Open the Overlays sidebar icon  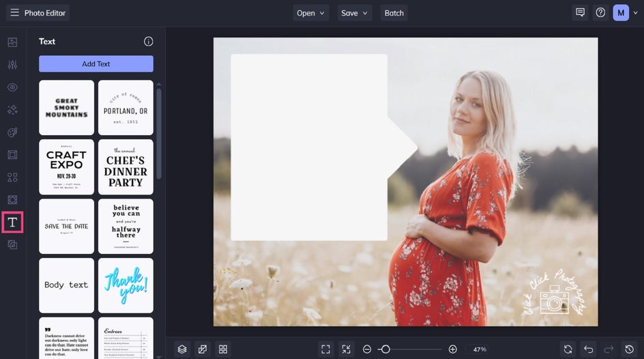coord(12,200)
